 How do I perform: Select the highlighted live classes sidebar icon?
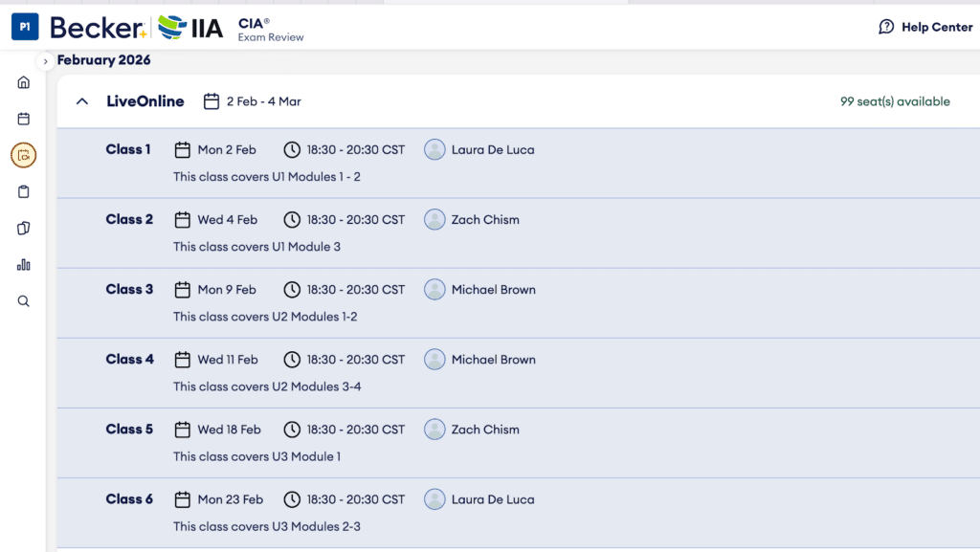click(x=24, y=155)
